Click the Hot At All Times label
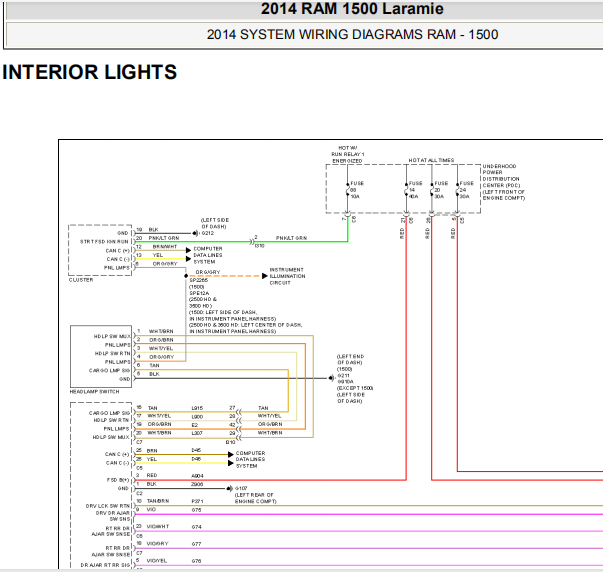Viewport: 603px width, 572px height. 431,160
